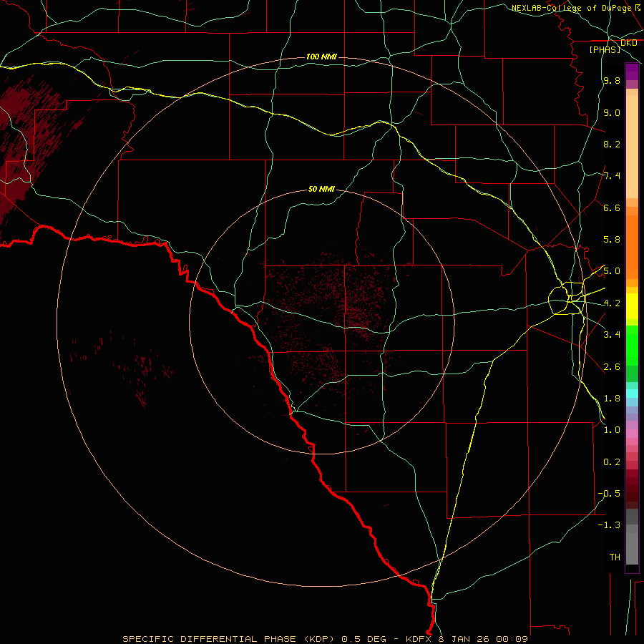Click the dark orange segment of the color bar
The height and width of the screenshot is (644, 644).
click(632, 248)
